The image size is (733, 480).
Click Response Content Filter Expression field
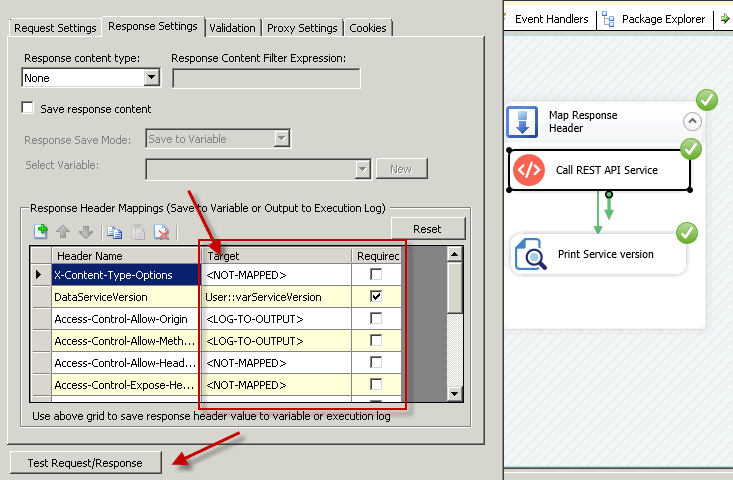coord(266,79)
